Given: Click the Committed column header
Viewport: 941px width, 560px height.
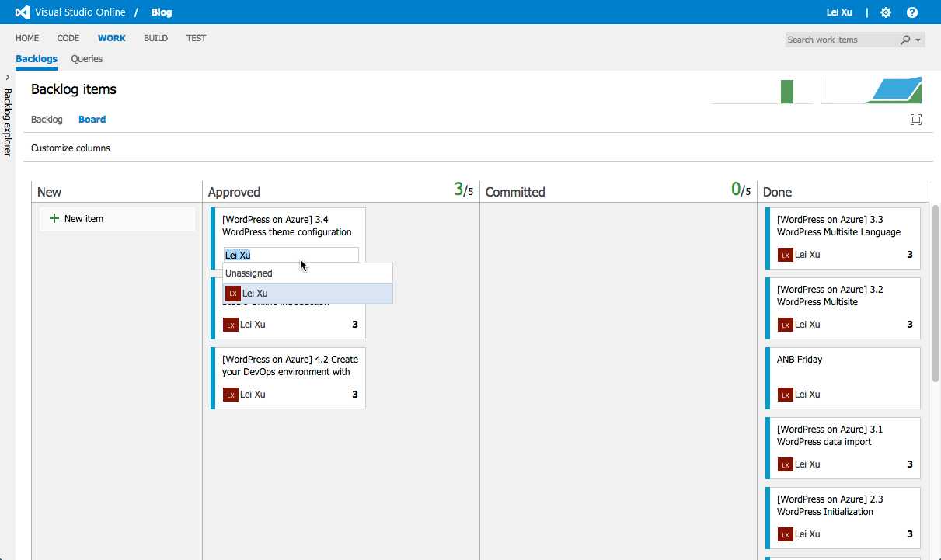Looking at the screenshot, I should coord(515,192).
